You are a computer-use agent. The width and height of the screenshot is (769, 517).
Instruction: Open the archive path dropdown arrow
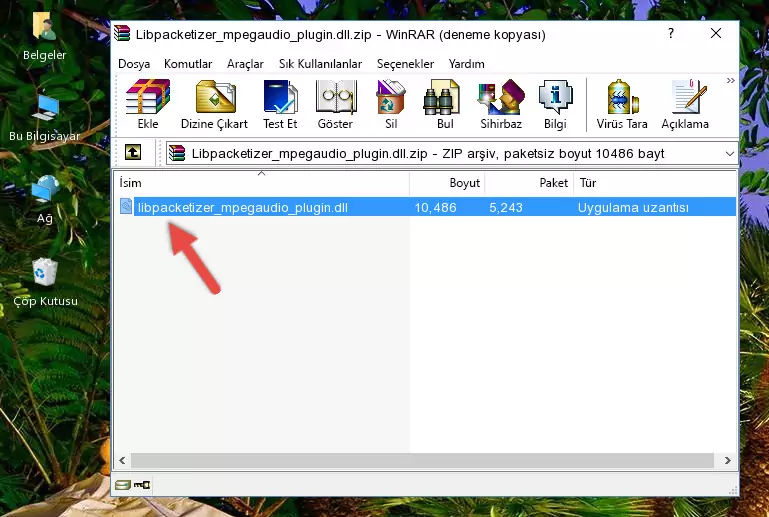(729, 154)
